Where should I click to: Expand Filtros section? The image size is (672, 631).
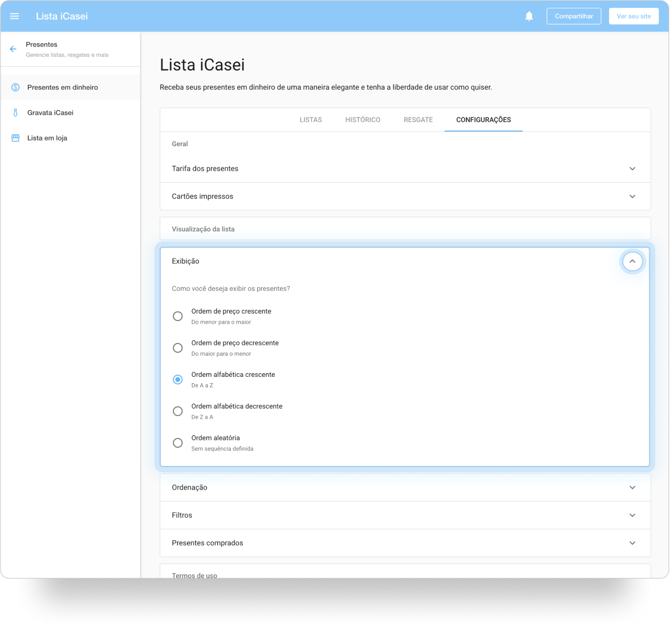click(632, 515)
